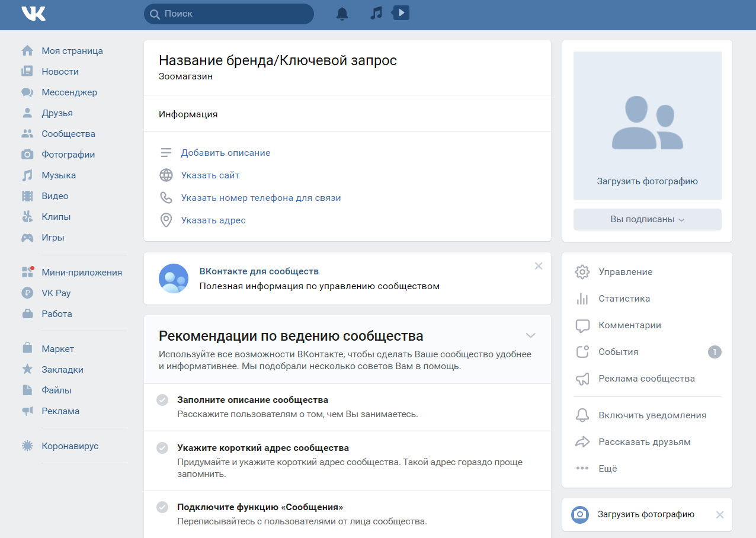Expand the Вы подписаны dropdown
This screenshot has width=756, height=538.
point(647,219)
